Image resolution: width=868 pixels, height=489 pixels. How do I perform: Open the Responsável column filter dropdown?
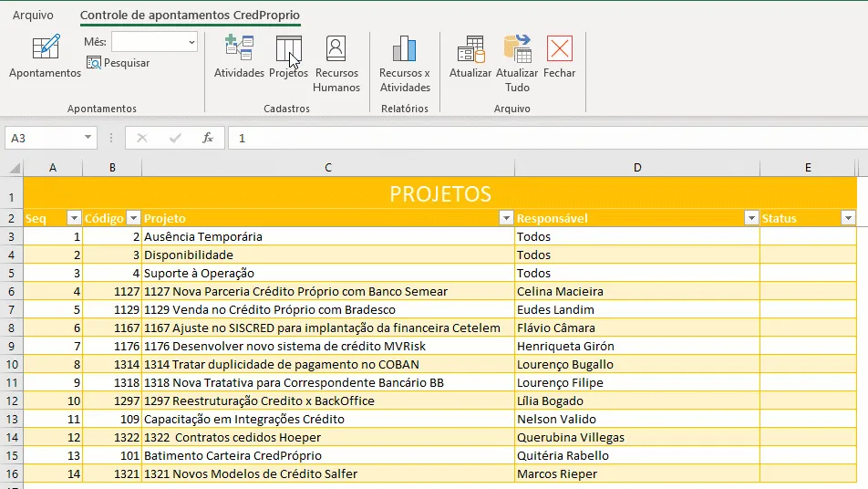click(751, 218)
